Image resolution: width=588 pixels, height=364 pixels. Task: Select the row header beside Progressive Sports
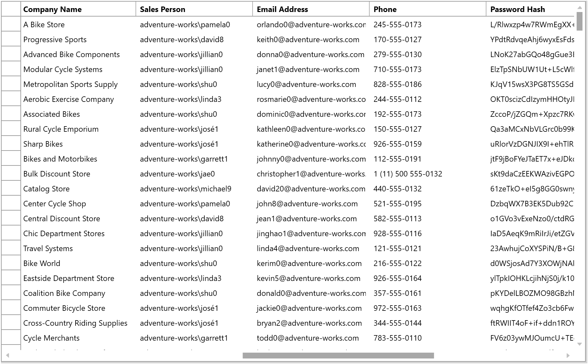11,40
